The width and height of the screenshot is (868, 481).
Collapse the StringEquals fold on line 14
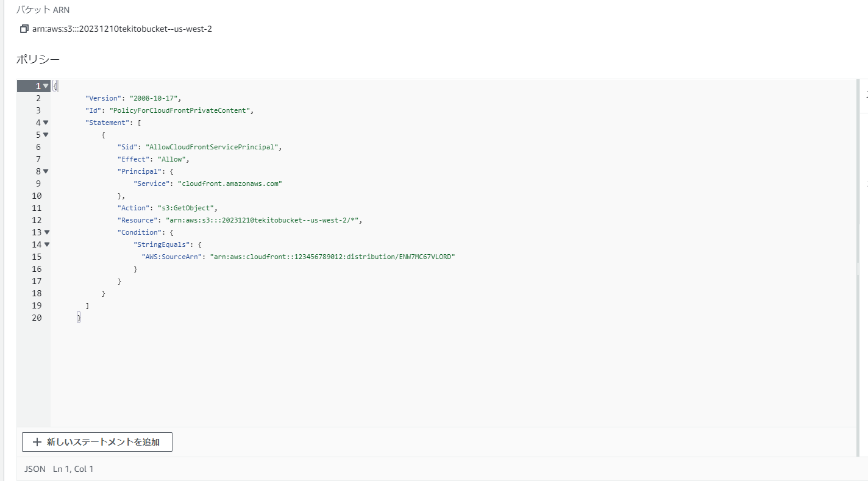46,244
